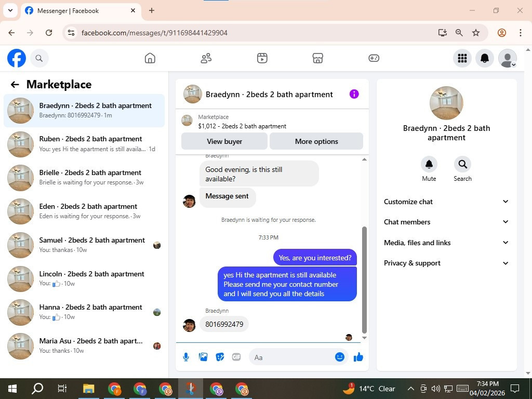Open the $1,012 apartment listing link
Screen dimensions: 532x399
(x=242, y=126)
